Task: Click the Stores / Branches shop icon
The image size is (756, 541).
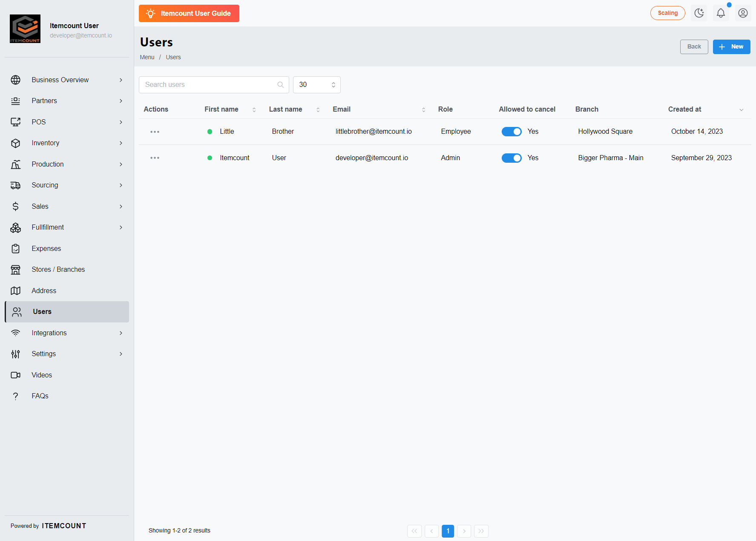Action: 16,270
